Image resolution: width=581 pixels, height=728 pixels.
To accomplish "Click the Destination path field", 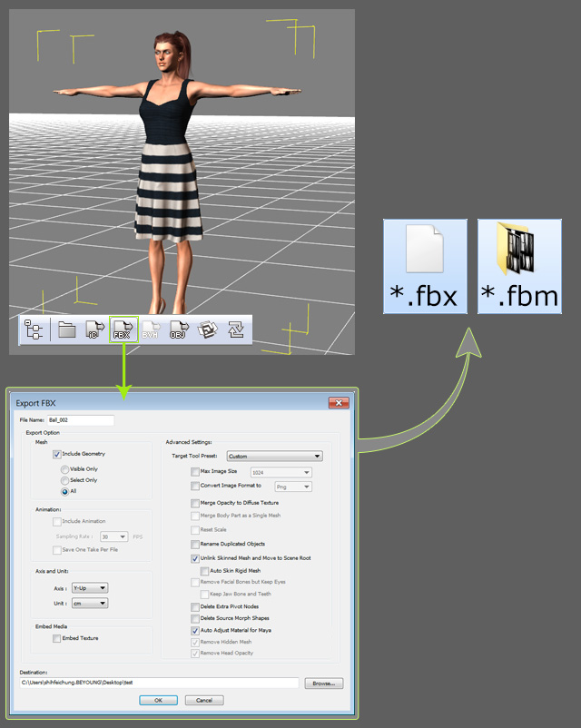I will point(159,683).
